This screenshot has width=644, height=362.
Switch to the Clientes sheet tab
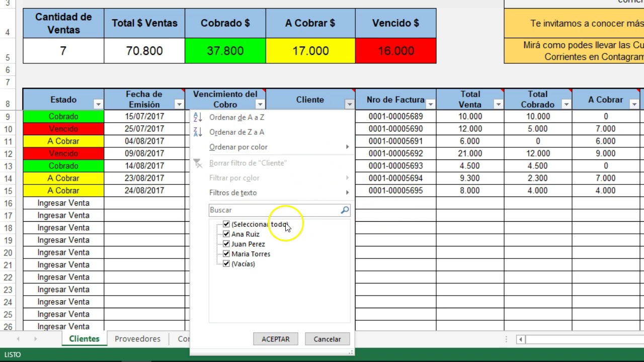[x=84, y=339]
